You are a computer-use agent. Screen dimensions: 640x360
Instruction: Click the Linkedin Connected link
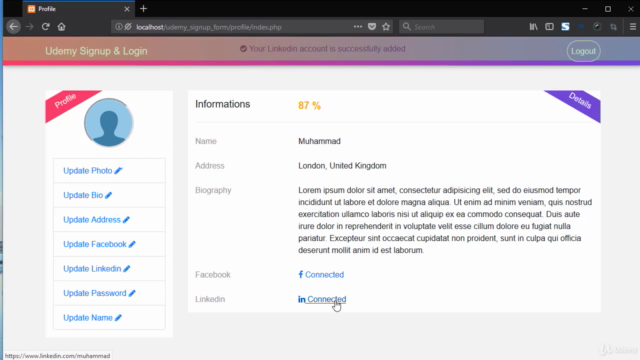coord(322,299)
